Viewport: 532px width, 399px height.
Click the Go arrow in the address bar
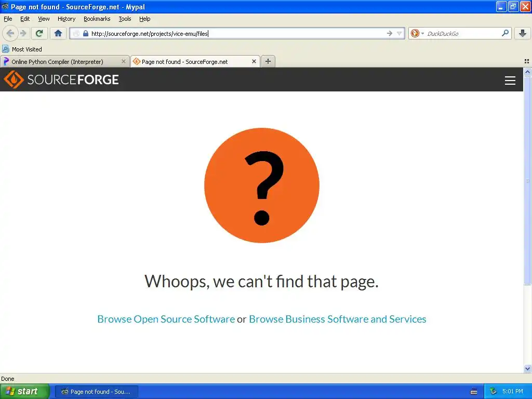coord(390,33)
